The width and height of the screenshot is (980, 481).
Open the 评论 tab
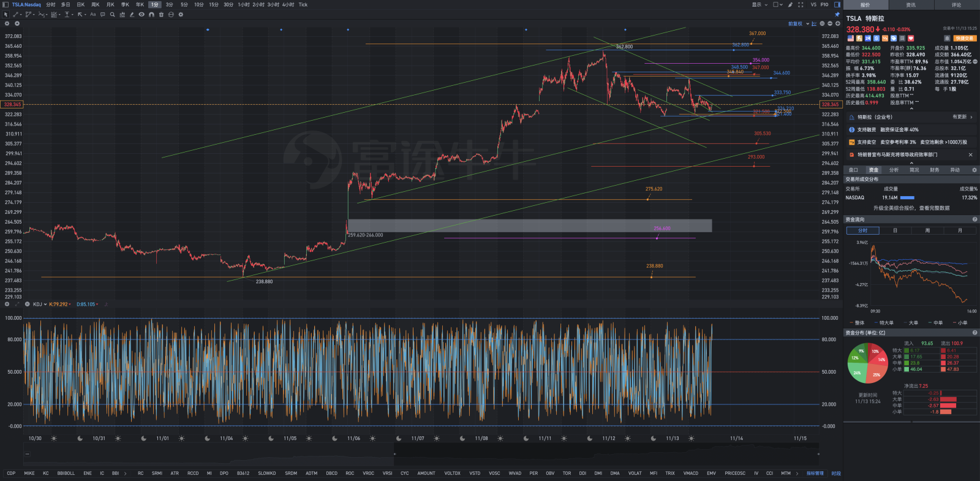coord(956,5)
